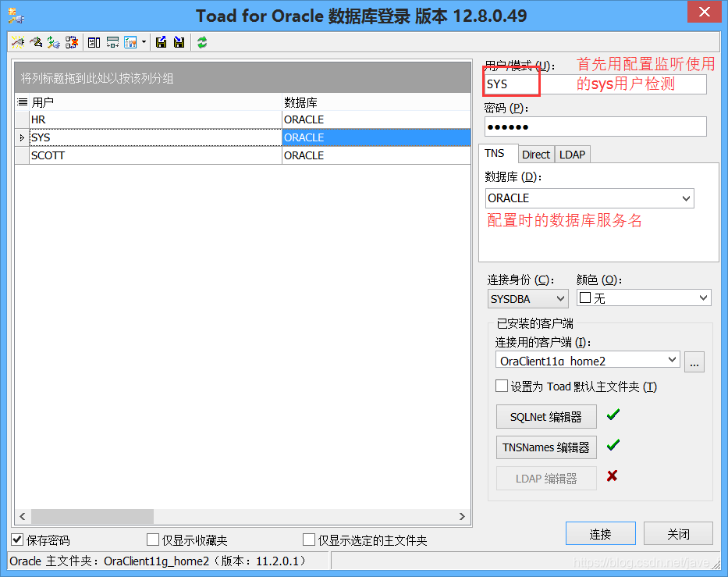Switch to the Direct tab
The width and height of the screenshot is (728, 577).
(536, 155)
